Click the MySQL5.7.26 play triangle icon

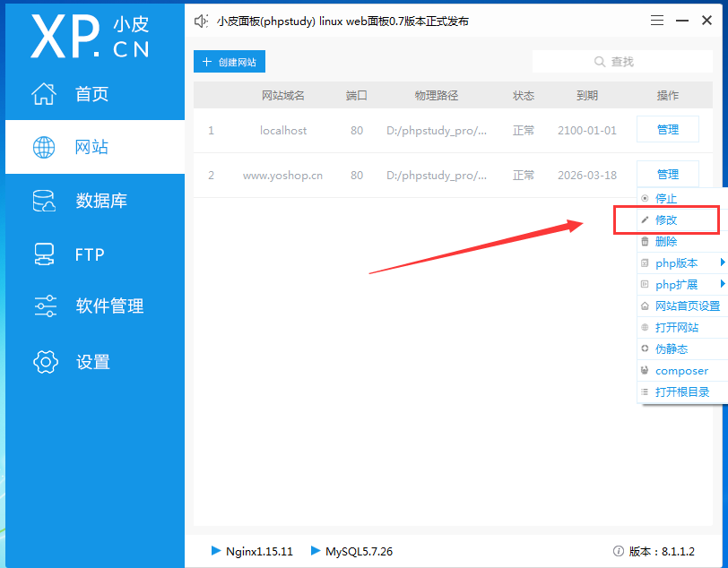point(316,551)
